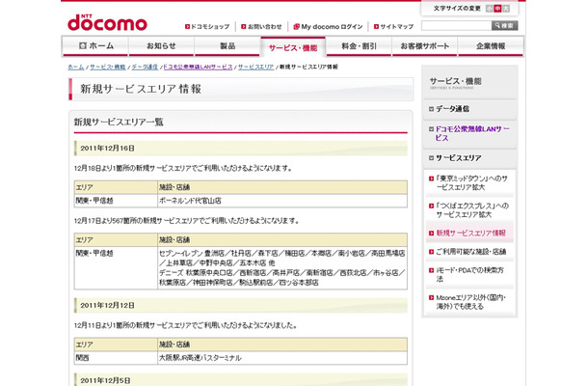Image resolution: width=588 pixels, height=386 pixels.
Task: Click square icon beside sidebar サービスエリア
Action: [x=431, y=158]
